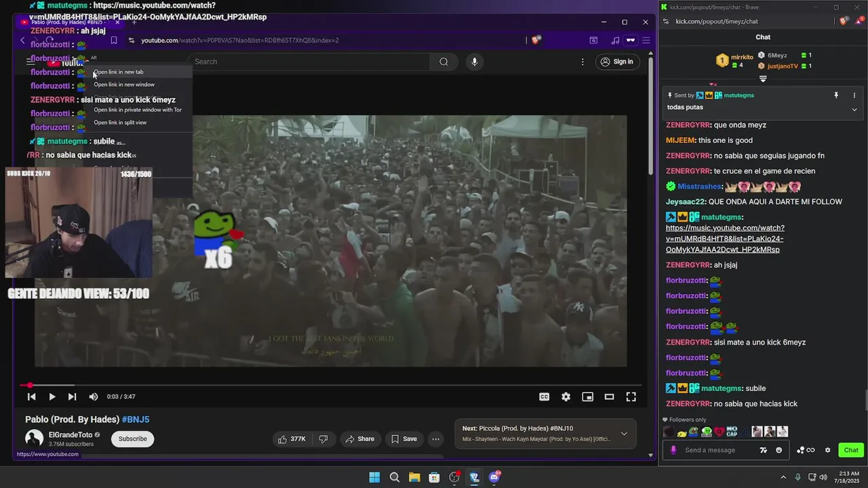Expand the gift leaderboard in Kick chat
This screenshot has height=488, width=868.
[x=763, y=79]
